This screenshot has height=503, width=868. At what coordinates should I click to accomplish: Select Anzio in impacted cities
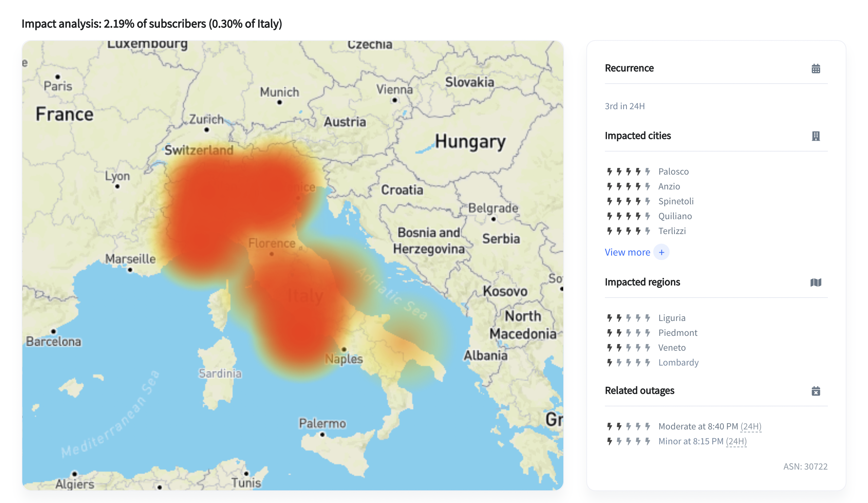pyautogui.click(x=669, y=186)
